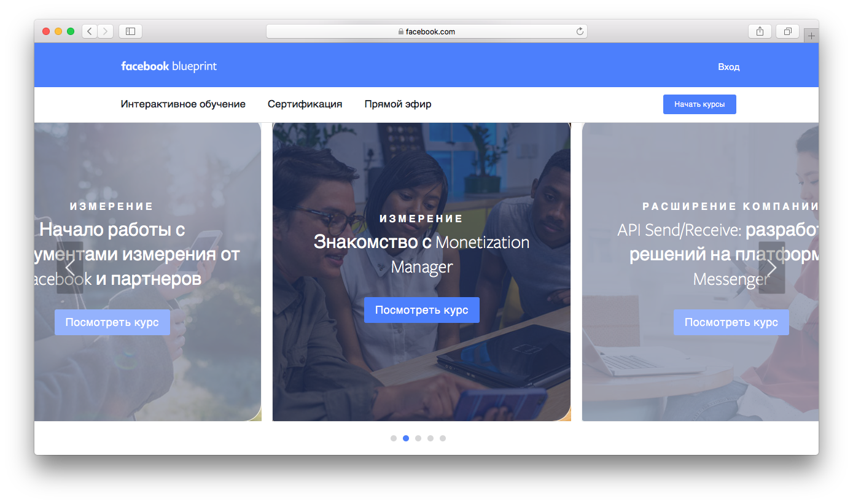
Task: Click Посмотреть курс on Messenger API card
Action: (731, 322)
